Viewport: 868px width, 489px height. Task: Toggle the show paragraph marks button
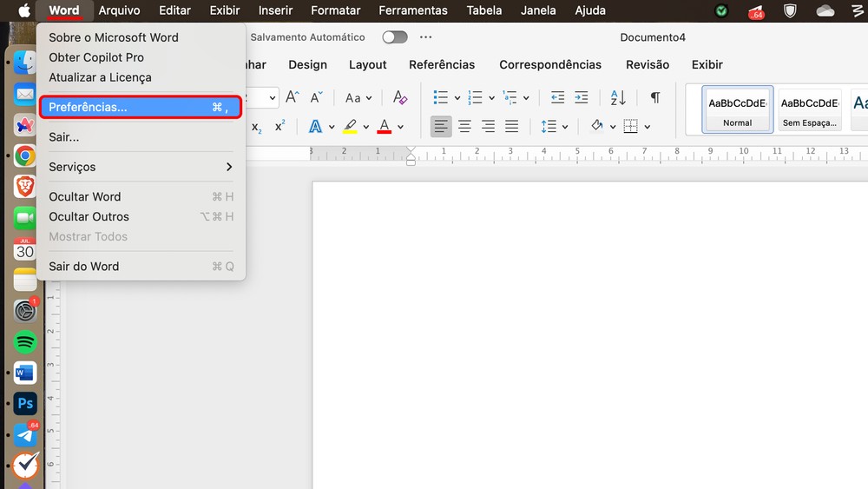tap(654, 97)
